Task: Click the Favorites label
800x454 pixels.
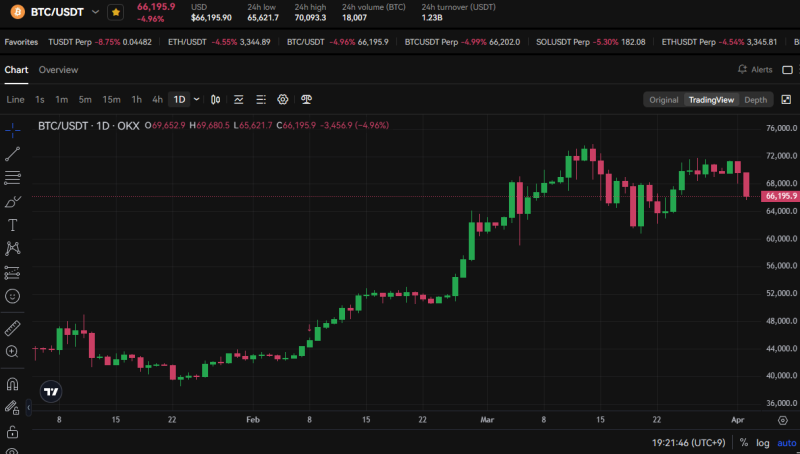Action: point(21,42)
